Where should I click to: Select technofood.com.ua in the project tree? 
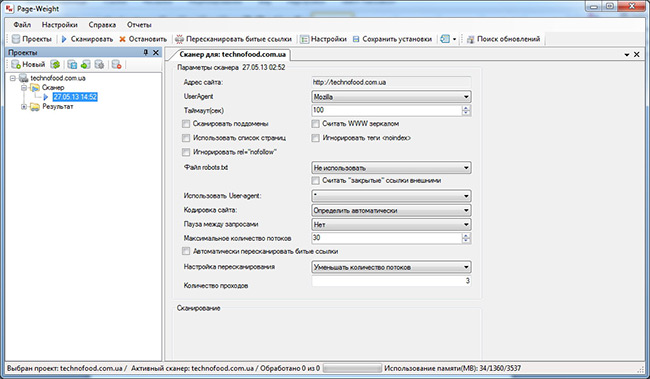pos(58,78)
